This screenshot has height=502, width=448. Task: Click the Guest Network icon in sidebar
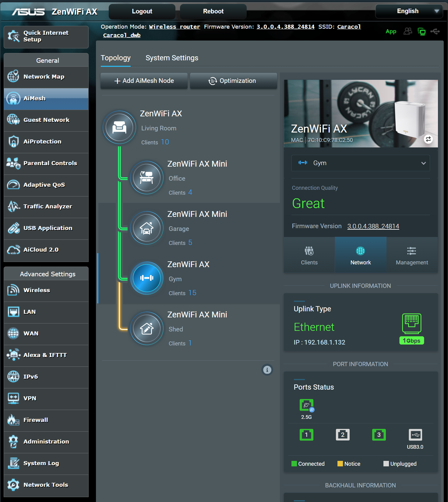(13, 120)
